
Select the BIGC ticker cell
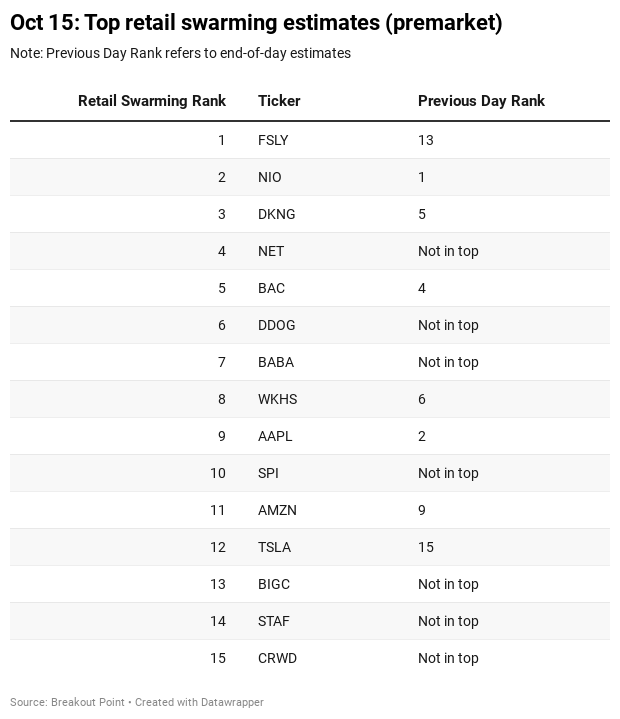point(274,584)
